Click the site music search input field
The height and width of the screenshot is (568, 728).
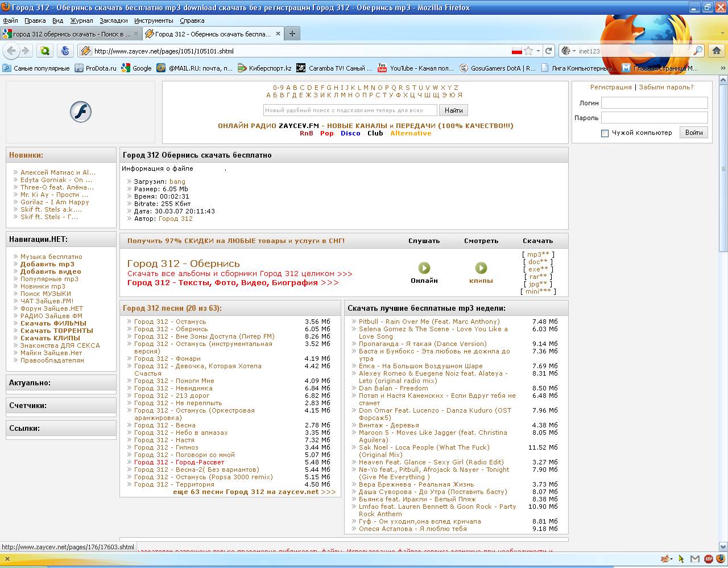(x=350, y=110)
